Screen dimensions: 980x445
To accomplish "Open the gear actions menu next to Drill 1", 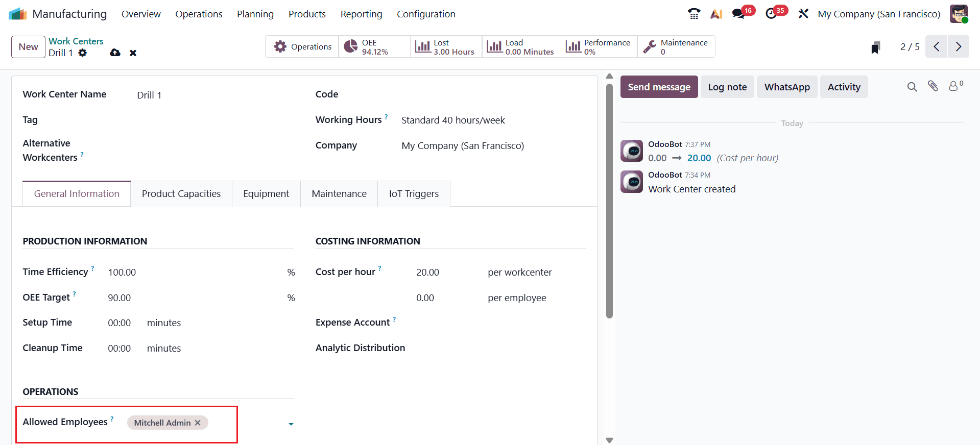I will point(83,53).
